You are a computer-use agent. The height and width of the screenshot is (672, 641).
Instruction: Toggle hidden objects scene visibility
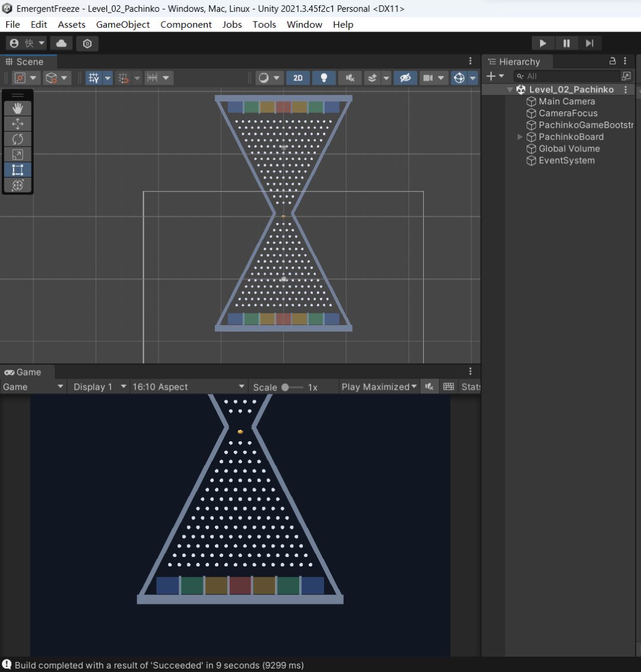point(405,78)
